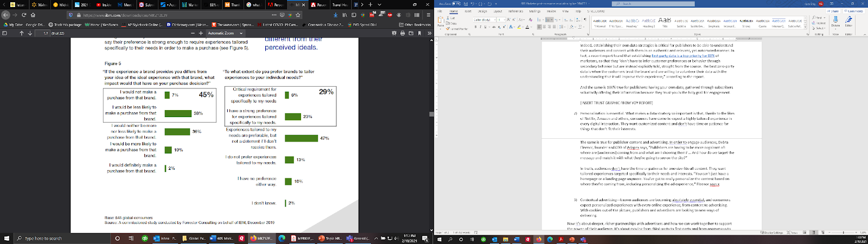Toggle AutoSave in Word
868x244 pixels.
tap(456, 3)
